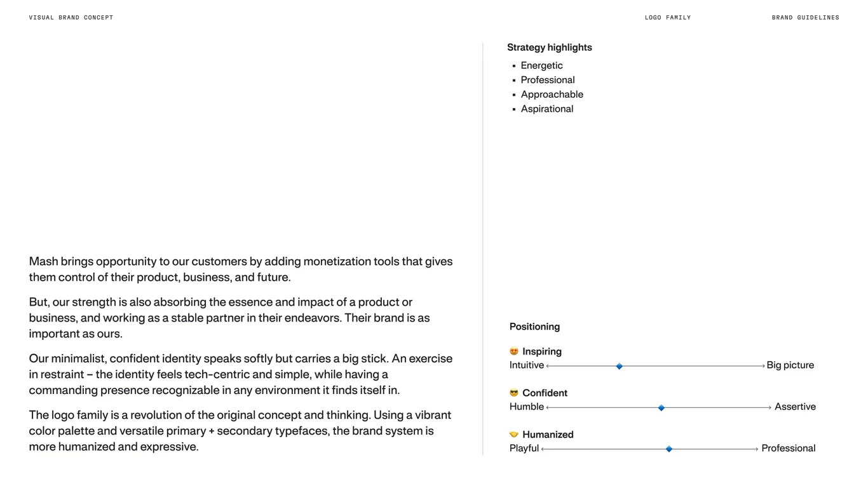Click the handshake emoji beside Humanized
Viewport: 868px width, 488px height.
(x=514, y=435)
